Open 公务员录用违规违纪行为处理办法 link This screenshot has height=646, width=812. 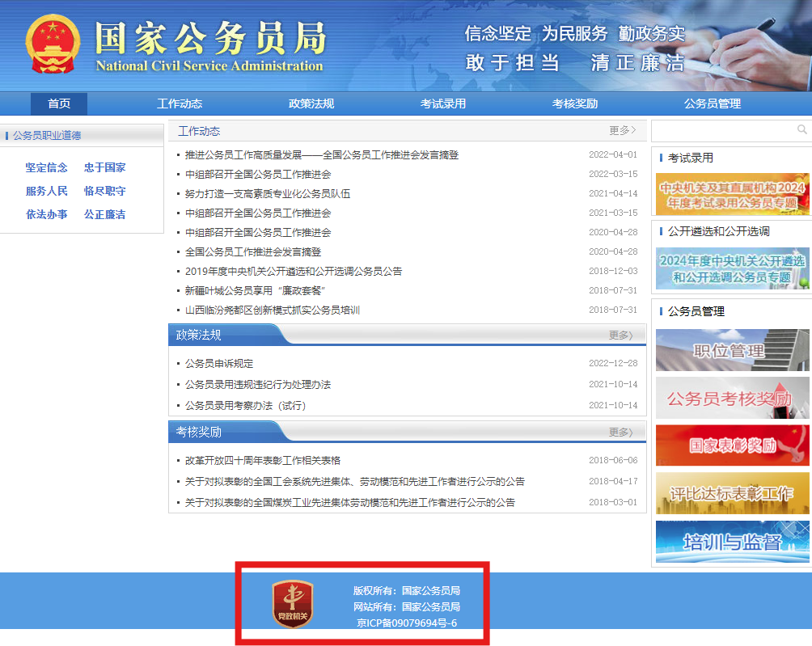coord(258,385)
